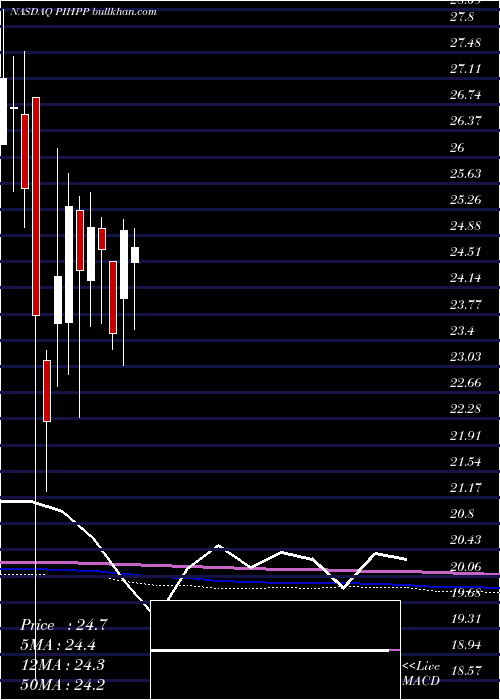This screenshot has height=700, width=500.
Task: Click the 24.88 price axis label
Action: point(465,226)
